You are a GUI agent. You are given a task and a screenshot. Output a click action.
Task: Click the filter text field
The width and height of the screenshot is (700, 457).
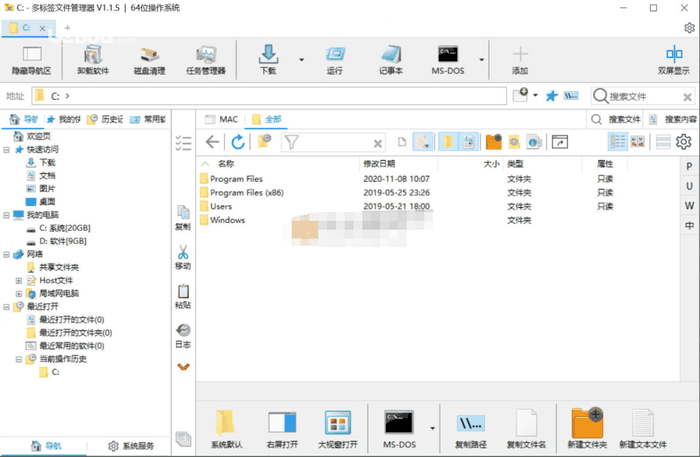click(x=333, y=142)
